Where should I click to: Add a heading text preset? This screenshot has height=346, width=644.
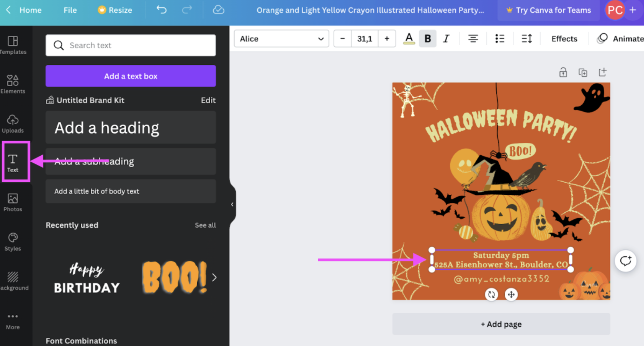coord(131,127)
